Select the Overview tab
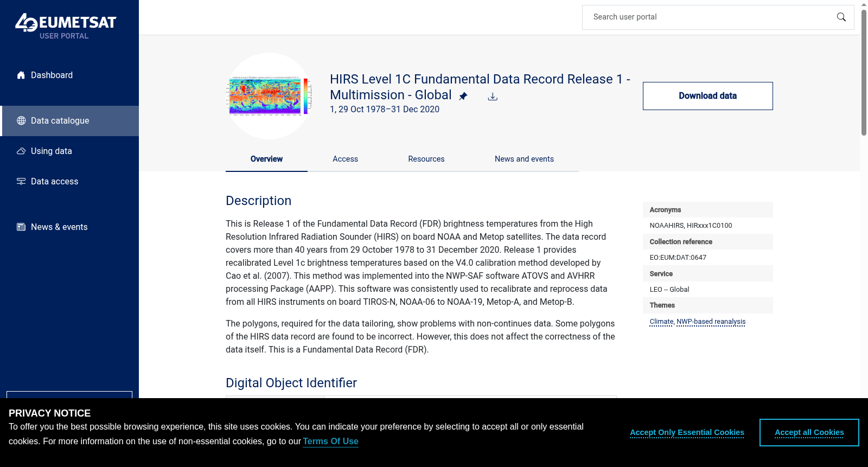The height and width of the screenshot is (467, 868). pyautogui.click(x=266, y=159)
